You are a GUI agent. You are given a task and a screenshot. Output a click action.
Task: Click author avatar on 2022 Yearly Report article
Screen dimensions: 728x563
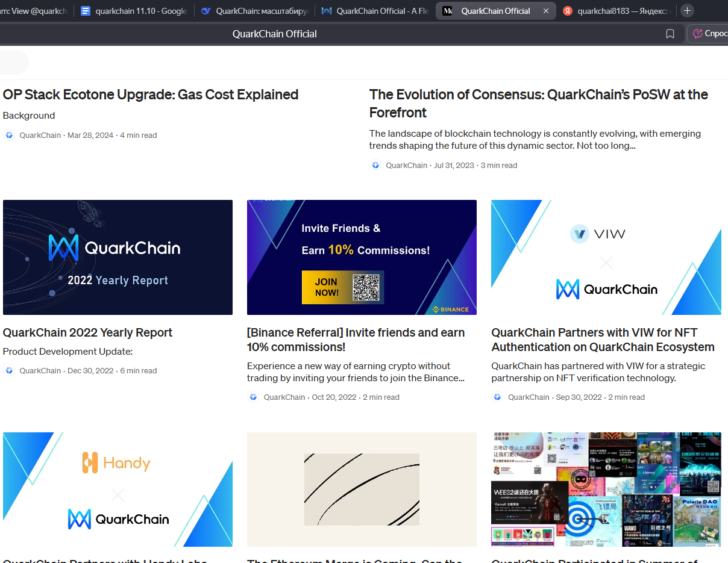click(9, 371)
